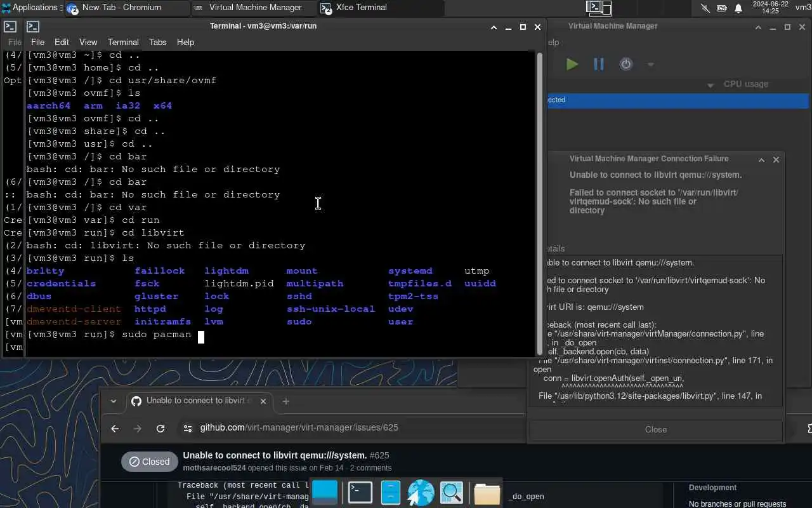Open the Terminal menu in the menu bar
The width and height of the screenshot is (812, 508).
click(x=123, y=42)
